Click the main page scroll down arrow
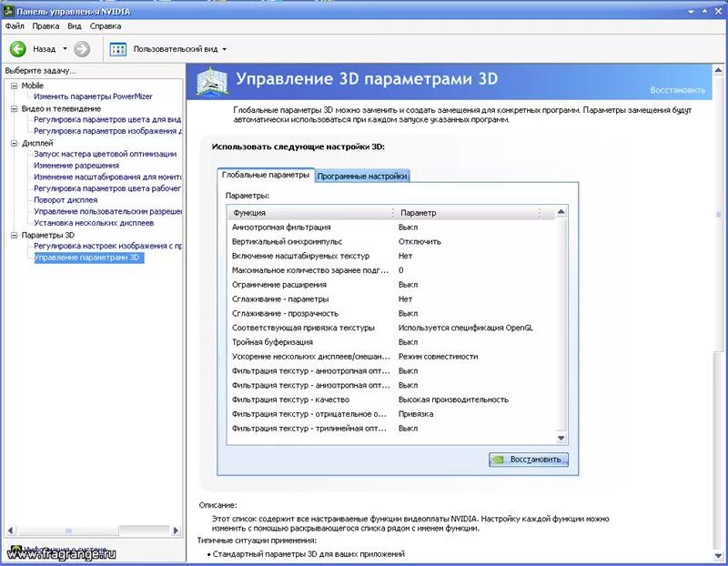The width and height of the screenshot is (728, 566). 718,555
